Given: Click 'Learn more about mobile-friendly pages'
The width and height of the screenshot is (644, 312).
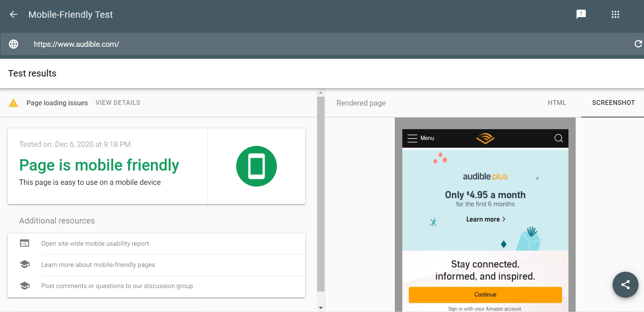Looking at the screenshot, I should [98, 264].
